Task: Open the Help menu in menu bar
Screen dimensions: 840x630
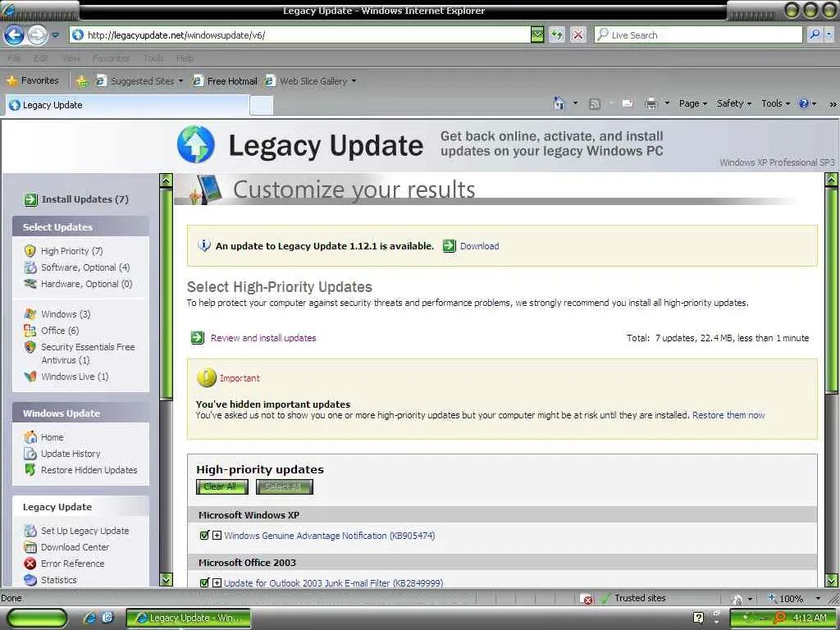Action: [x=185, y=58]
